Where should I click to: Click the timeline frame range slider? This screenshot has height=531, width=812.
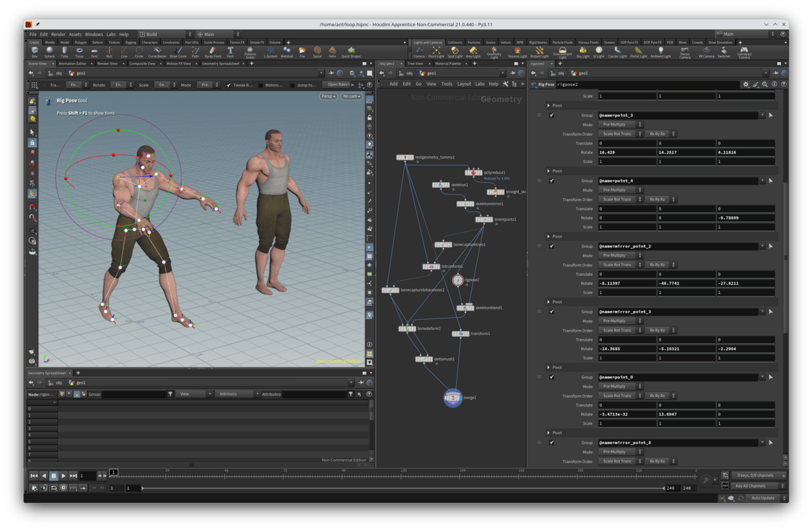tap(403, 488)
